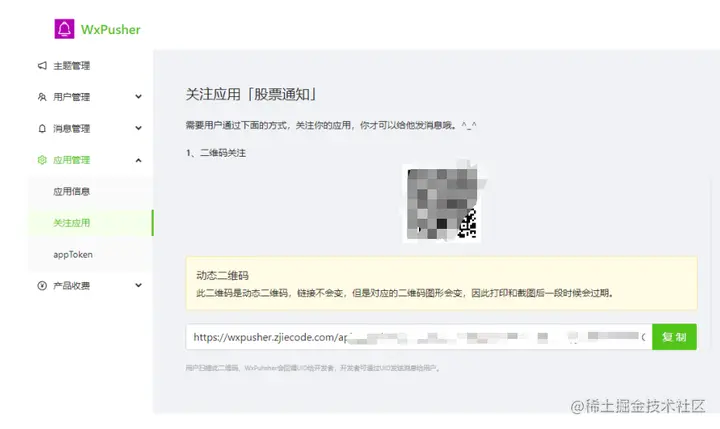
Task: Expand the 用户管理 chevron
Action: 138,96
